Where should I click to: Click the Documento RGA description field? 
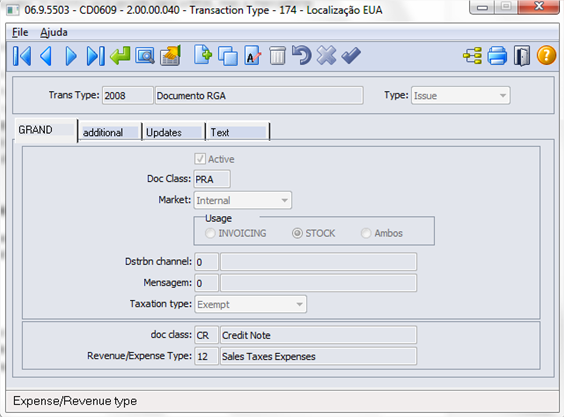259,96
